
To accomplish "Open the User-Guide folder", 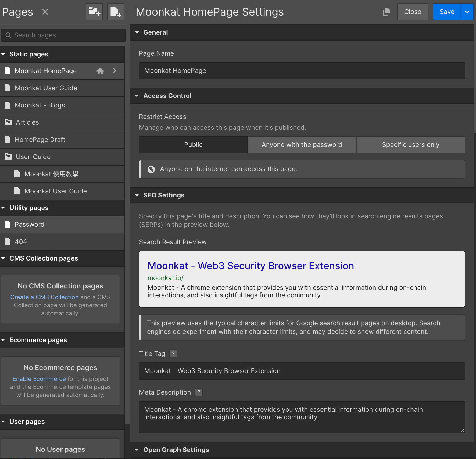I will (62, 157).
